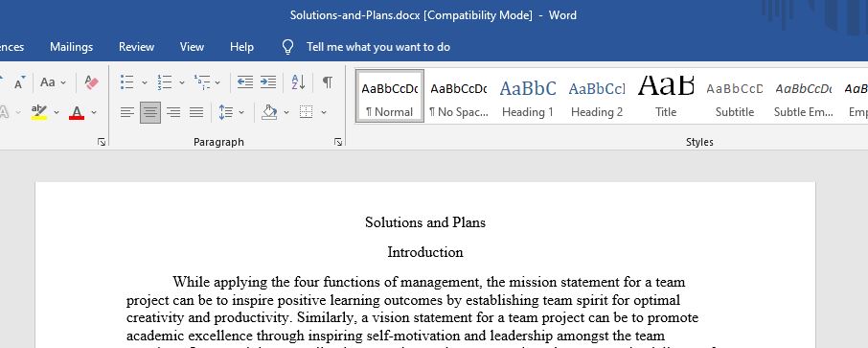Image resolution: width=868 pixels, height=348 pixels.
Task: Switch to the Review tab
Action: (x=136, y=47)
